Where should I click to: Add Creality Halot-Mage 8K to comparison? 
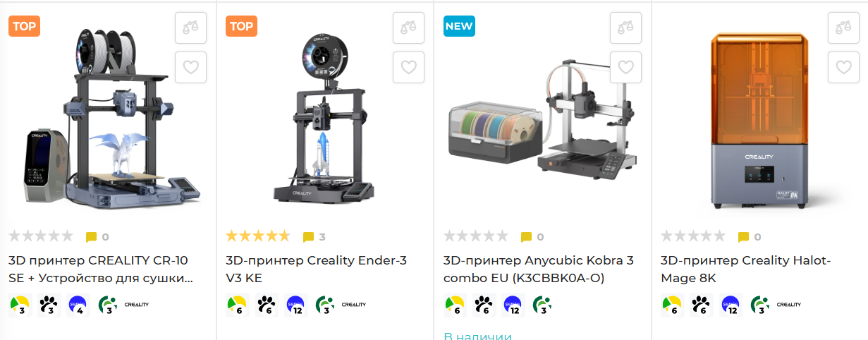[x=843, y=28]
